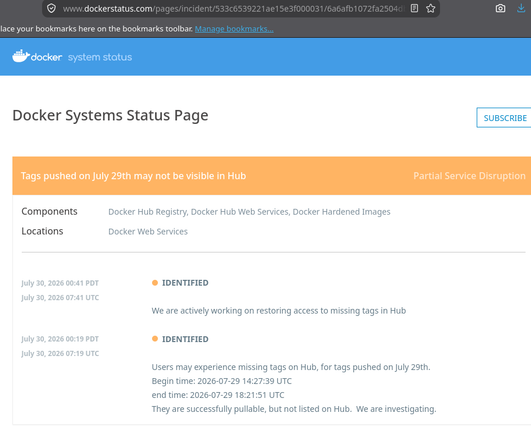Viewport: 531px width, 434px height.
Task: Click 'Users may experience missing tags' line
Action: 291,367
